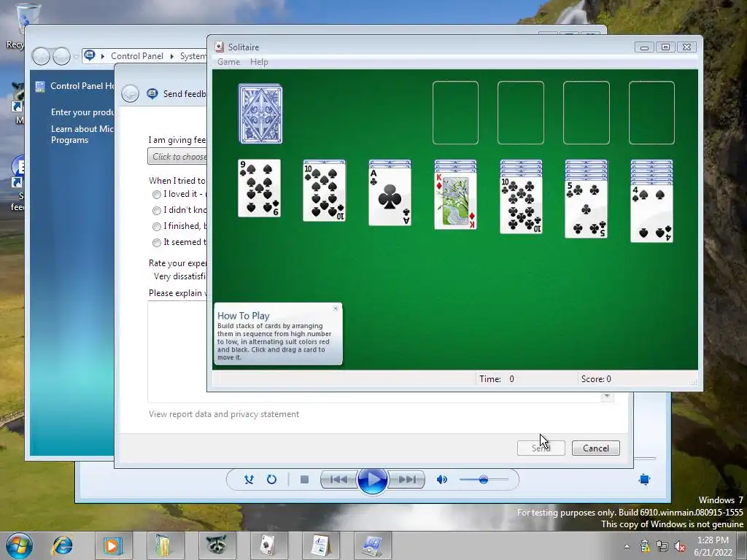Image resolution: width=747 pixels, height=560 pixels.
Task: Click Control Panel in the address breadcrumb
Action: 137,56
